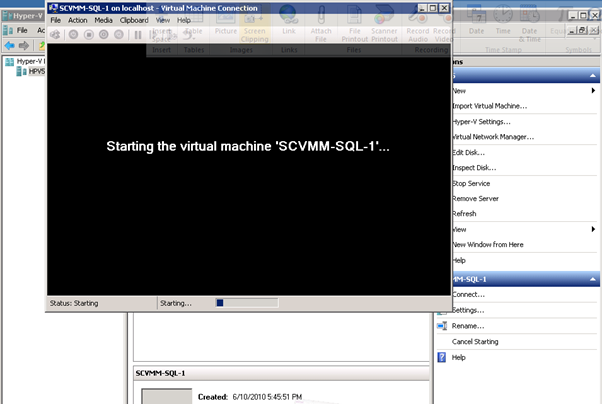Click the VM thumbnail preview in details

click(167, 396)
